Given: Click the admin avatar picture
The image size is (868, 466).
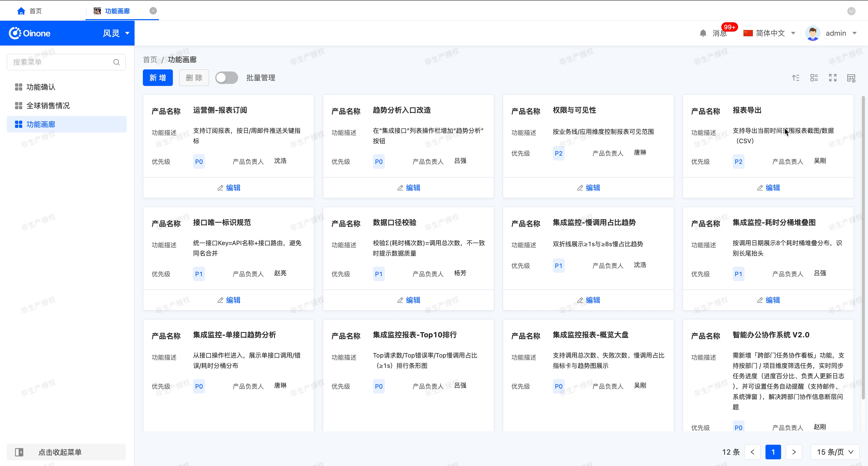Looking at the screenshot, I should 812,33.
